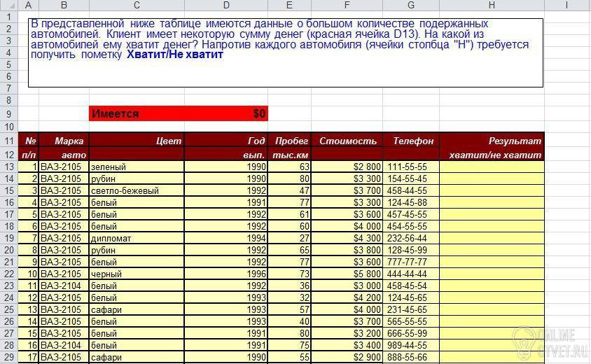The image size is (591, 364).
Task: Select the cost cell '$4 300'
Action: [x=347, y=238]
